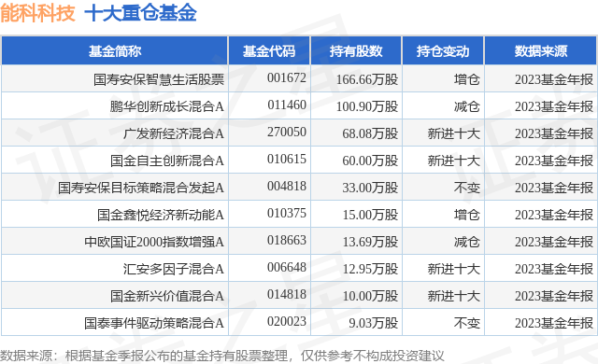Screen dimensions: 598x364
Task: Click the holding value 15.00万股
Action: 370,215
